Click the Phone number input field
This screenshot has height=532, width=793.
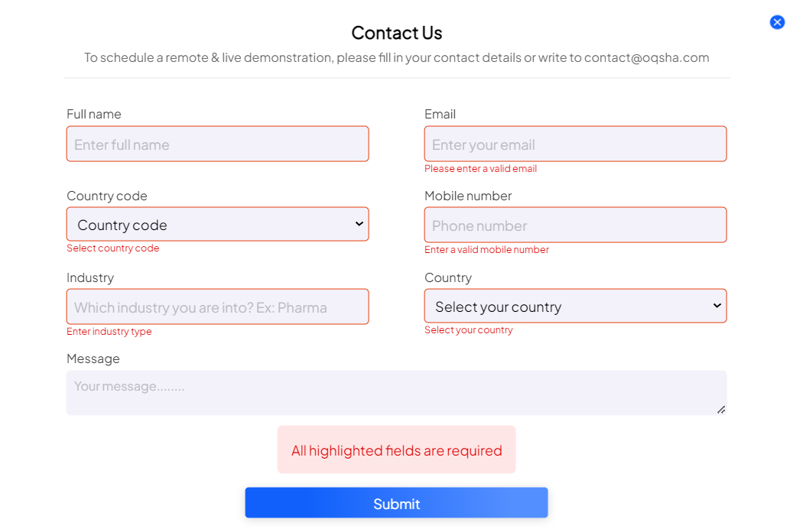[x=575, y=225]
